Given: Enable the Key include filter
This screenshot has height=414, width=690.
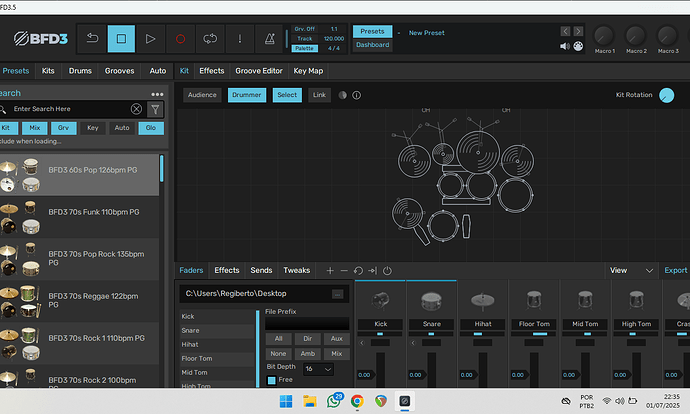Looking at the screenshot, I should pos(93,128).
